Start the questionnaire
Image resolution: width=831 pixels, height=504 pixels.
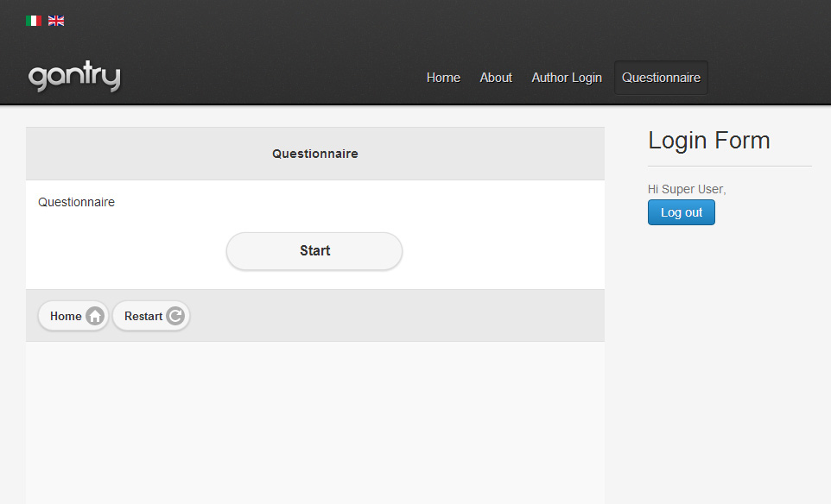click(314, 251)
